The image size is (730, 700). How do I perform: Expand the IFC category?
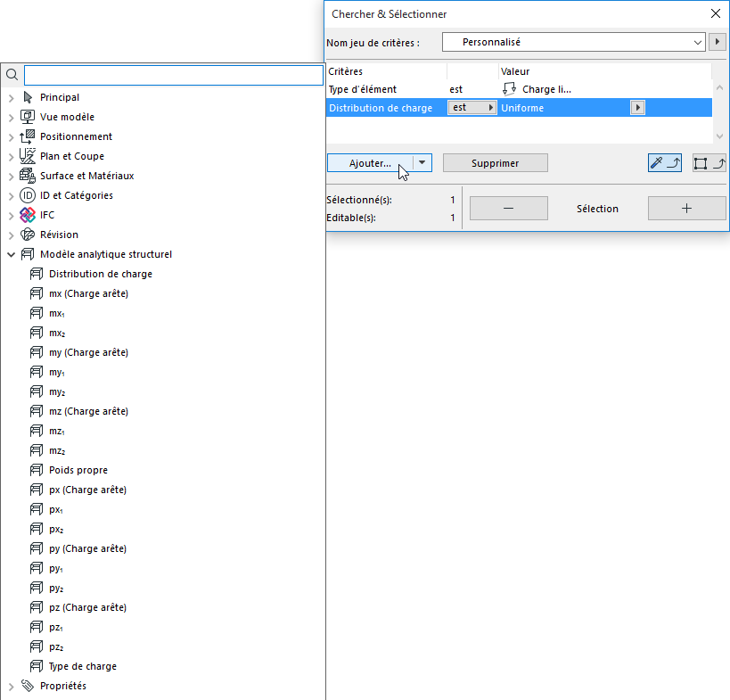tap(12, 215)
